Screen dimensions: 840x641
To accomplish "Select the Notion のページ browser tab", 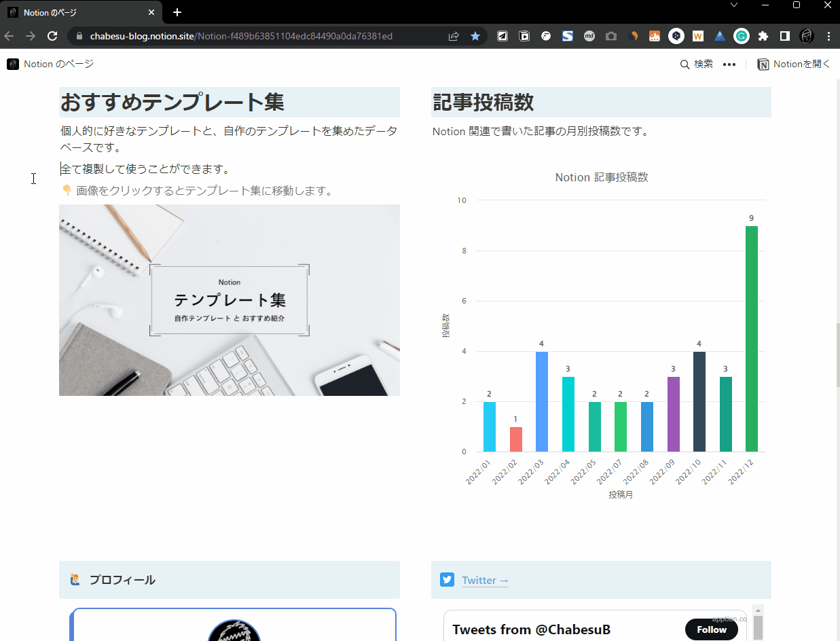I will pyautogui.click(x=81, y=13).
